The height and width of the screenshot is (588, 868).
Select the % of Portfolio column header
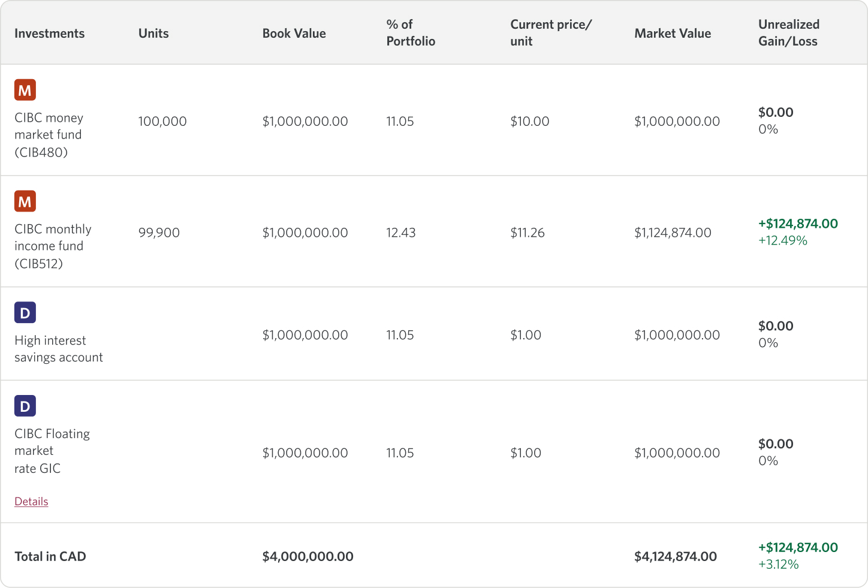tap(411, 33)
